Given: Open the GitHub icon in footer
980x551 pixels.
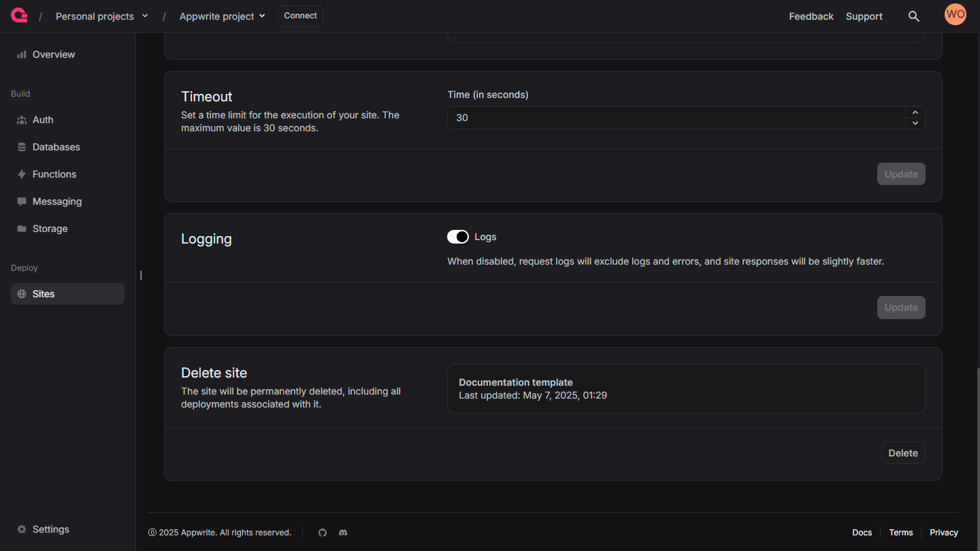Looking at the screenshot, I should coord(323,533).
